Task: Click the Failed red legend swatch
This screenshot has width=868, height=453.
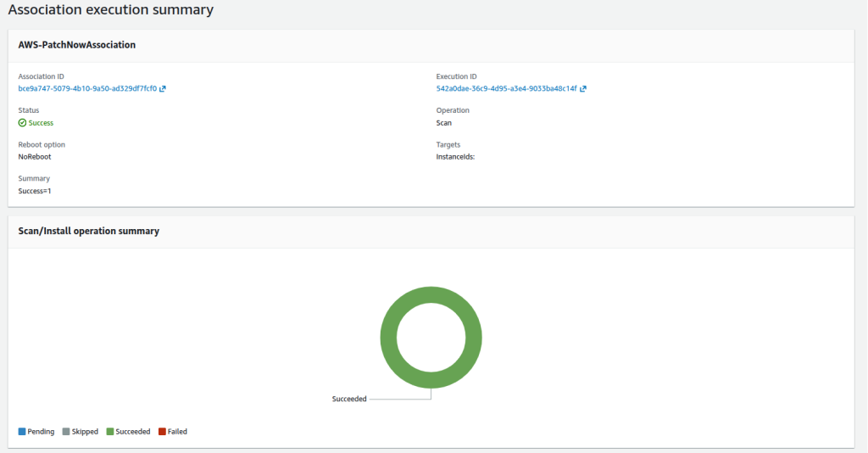Action: coord(162,432)
